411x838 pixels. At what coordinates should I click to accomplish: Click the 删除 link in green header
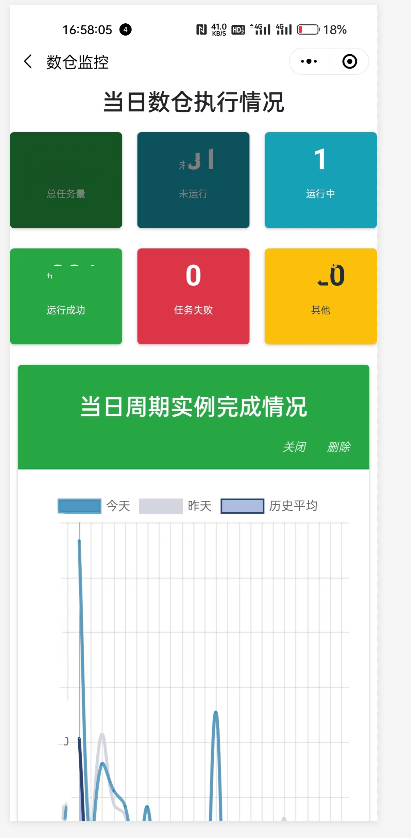[x=338, y=447]
